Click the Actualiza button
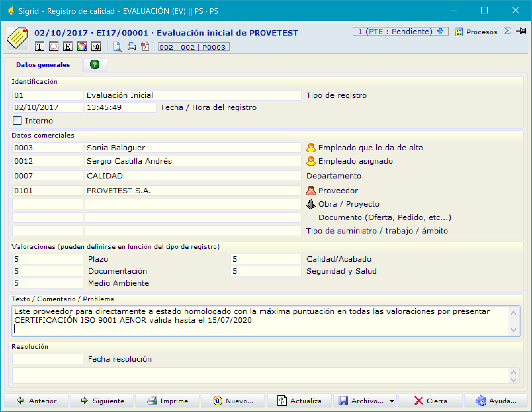 coord(299,401)
